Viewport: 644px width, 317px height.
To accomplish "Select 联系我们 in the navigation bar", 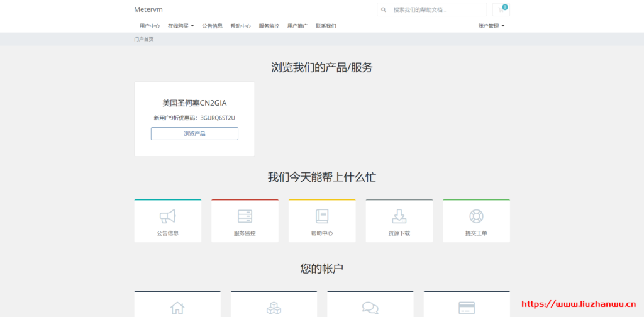I will [x=326, y=26].
